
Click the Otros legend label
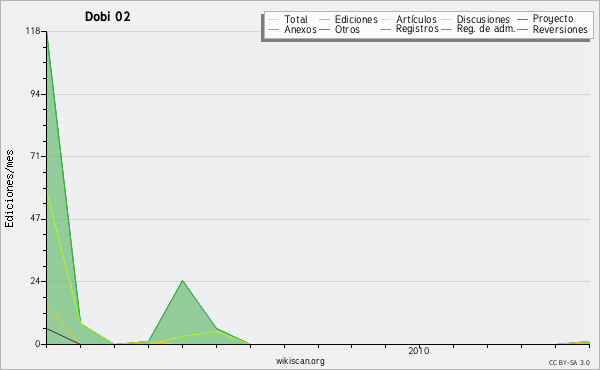[347, 29]
